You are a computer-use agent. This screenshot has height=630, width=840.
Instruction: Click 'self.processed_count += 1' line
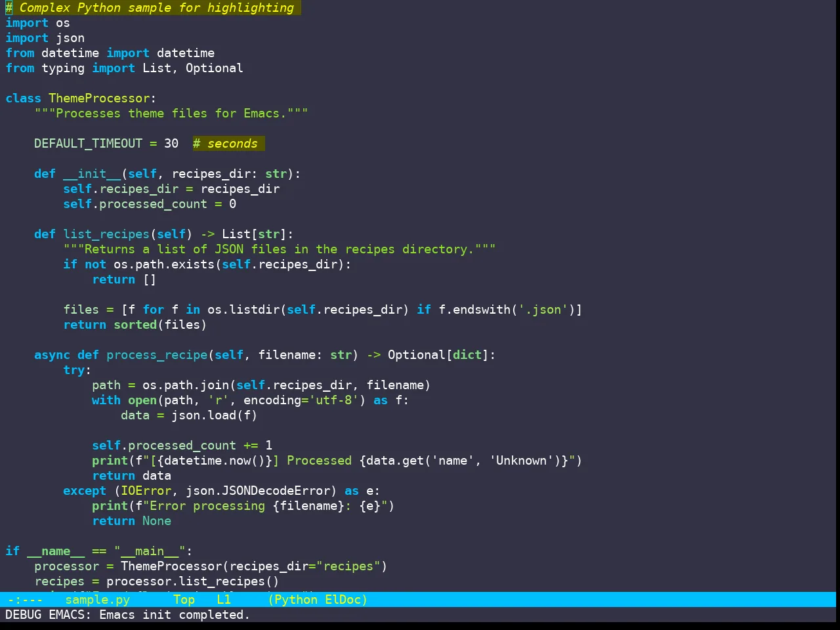pos(182,446)
